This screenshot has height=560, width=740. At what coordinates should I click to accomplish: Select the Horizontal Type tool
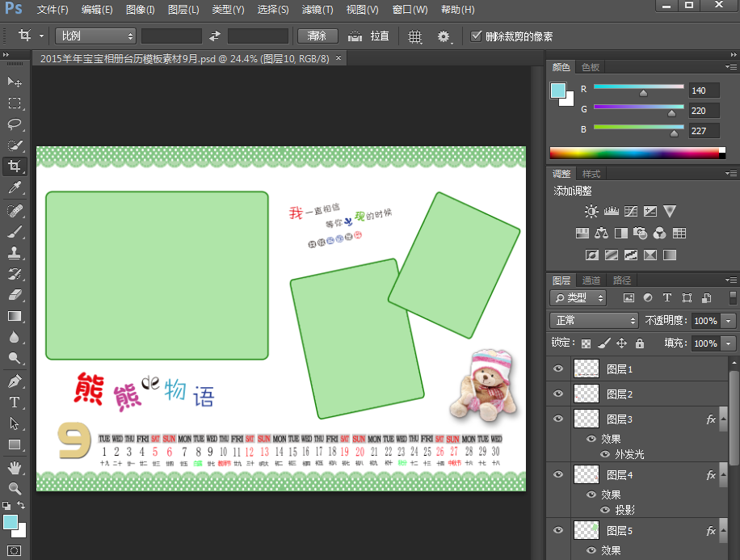[x=15, y=402]
